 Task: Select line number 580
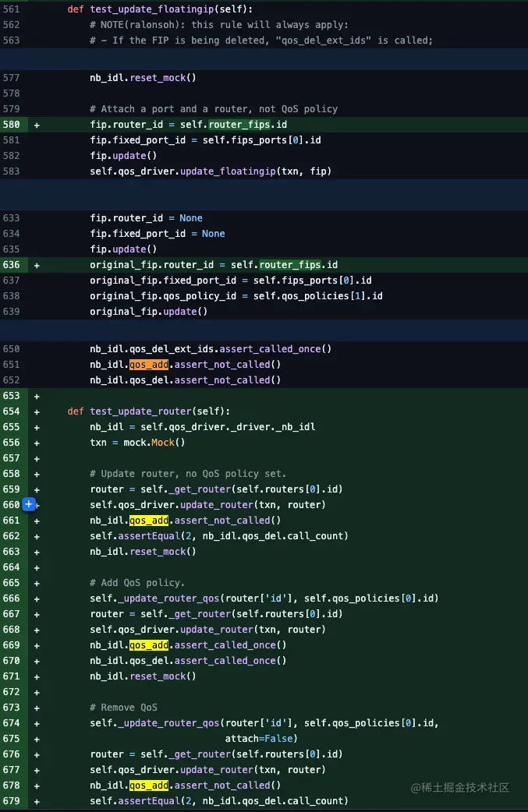tap(11, 124)
